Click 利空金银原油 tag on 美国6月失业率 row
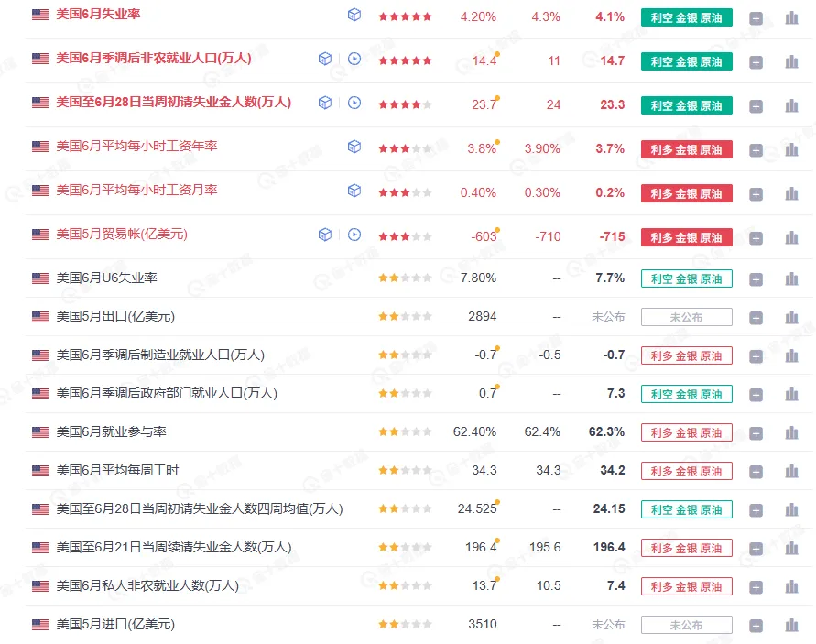Screen dimensions: 816x644 687,17
